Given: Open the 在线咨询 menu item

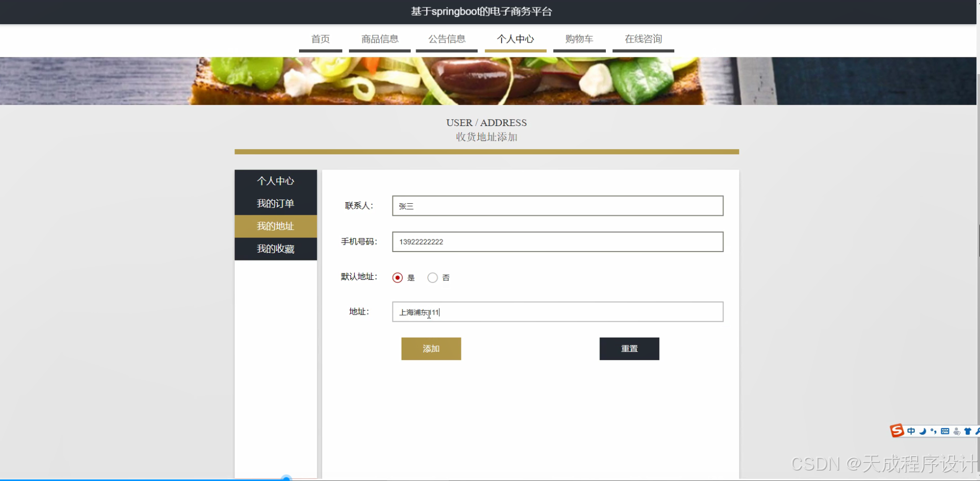Looking at the screenshot, I should pyautogui.click(x=643, y=39).
